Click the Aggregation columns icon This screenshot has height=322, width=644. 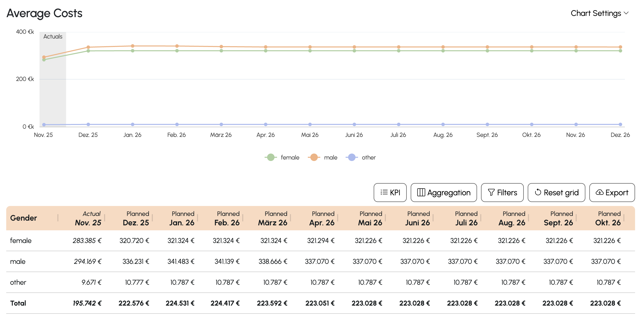point(421,193)
